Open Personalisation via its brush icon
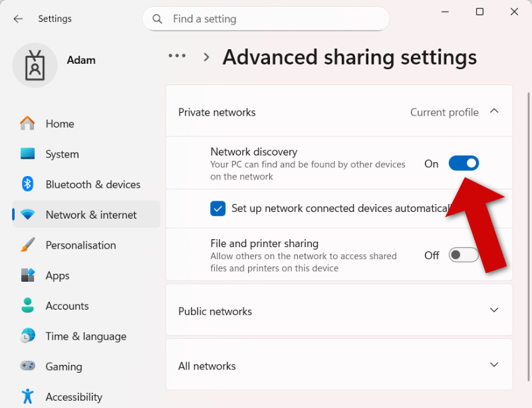Screen dimensions: 532x408 pyautogui.click(x=27, y=245)
